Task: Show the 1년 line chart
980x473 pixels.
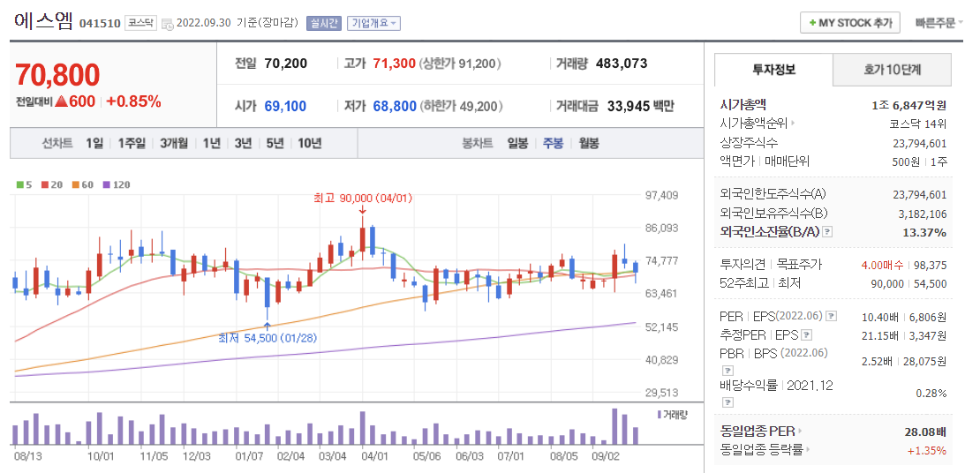Action: point(211,143)
